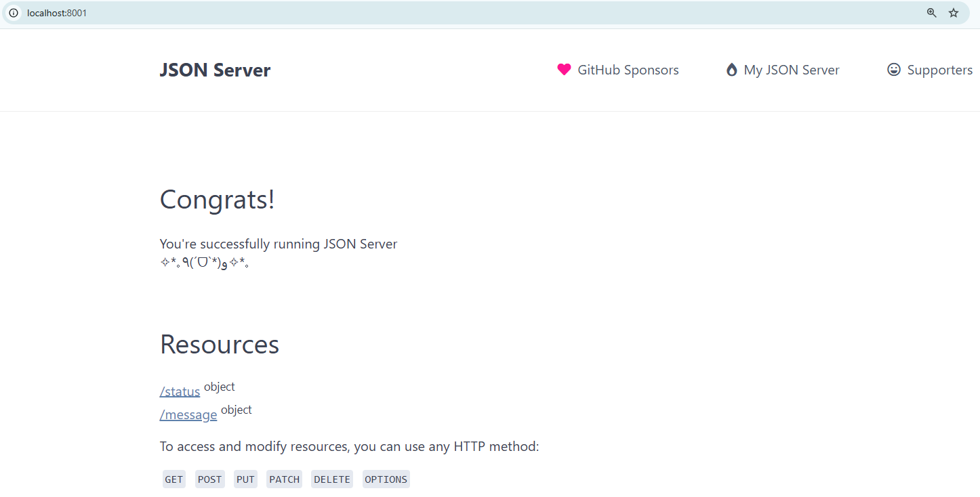
Task: Click the PUT method label
Action: (245, 479)
